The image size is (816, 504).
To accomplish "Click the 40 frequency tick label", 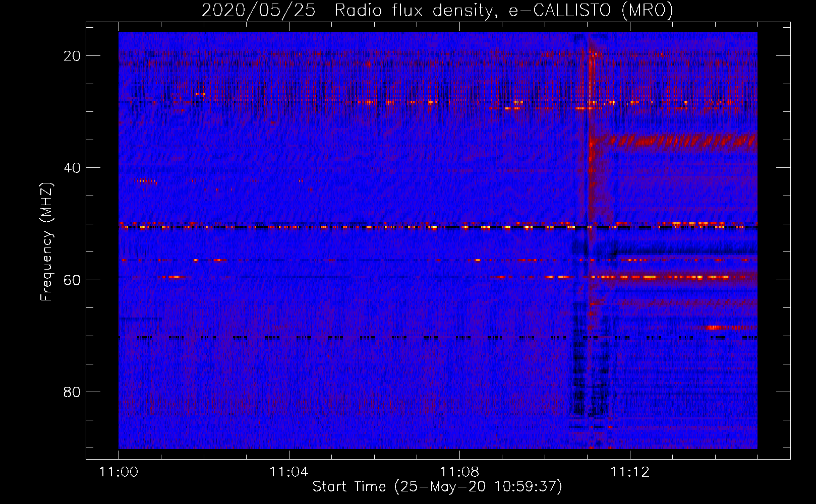I will pos(72,168).
